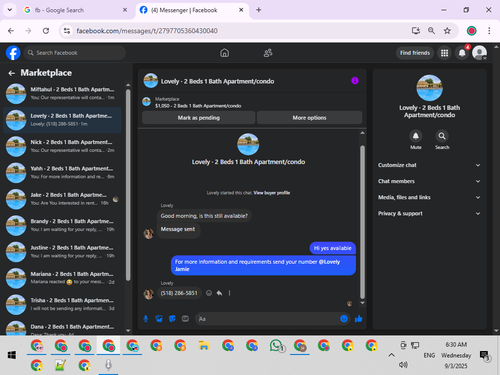Open emoji picker in message field
This screenshot has height=375, width=500.
344,319
